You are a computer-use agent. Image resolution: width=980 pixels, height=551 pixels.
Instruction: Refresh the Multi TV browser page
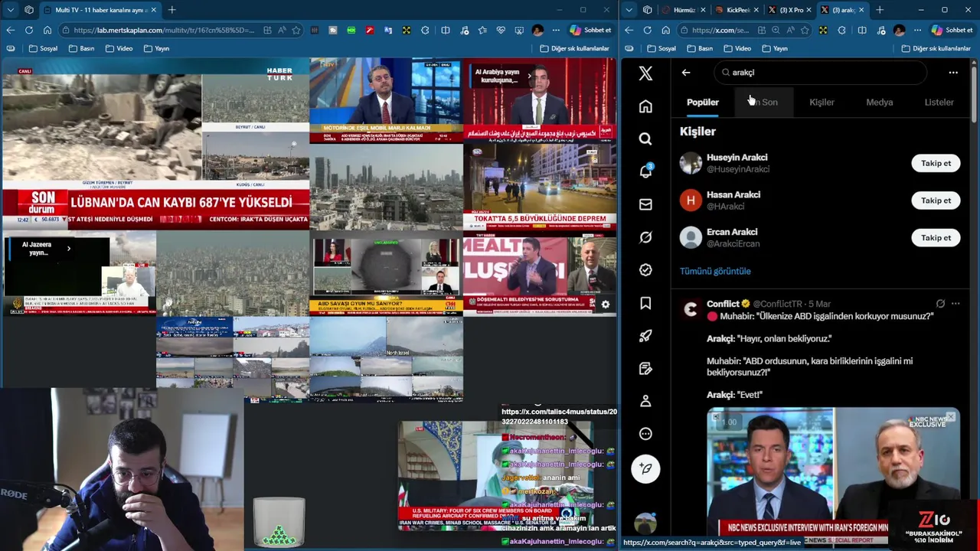click(28, 30)
